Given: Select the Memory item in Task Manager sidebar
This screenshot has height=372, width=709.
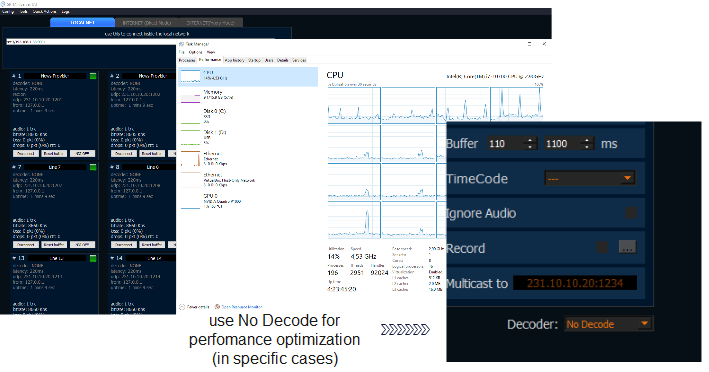Looking at the screenshot, I should coord(248,96).
